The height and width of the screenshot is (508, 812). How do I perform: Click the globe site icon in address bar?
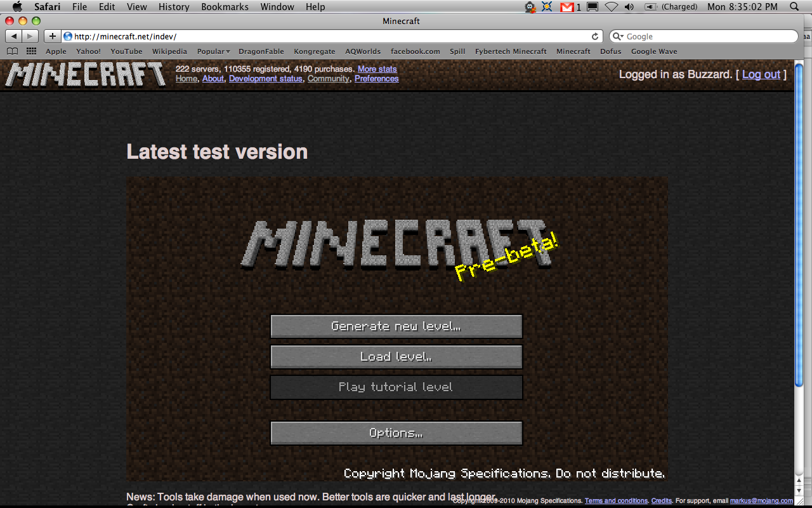[67, 36]
